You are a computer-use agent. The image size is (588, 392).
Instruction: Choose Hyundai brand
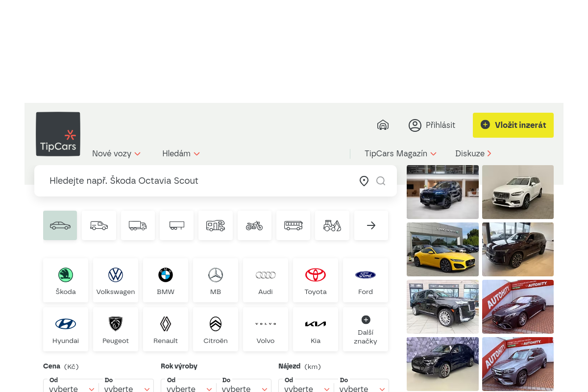(x=66, y=329)
